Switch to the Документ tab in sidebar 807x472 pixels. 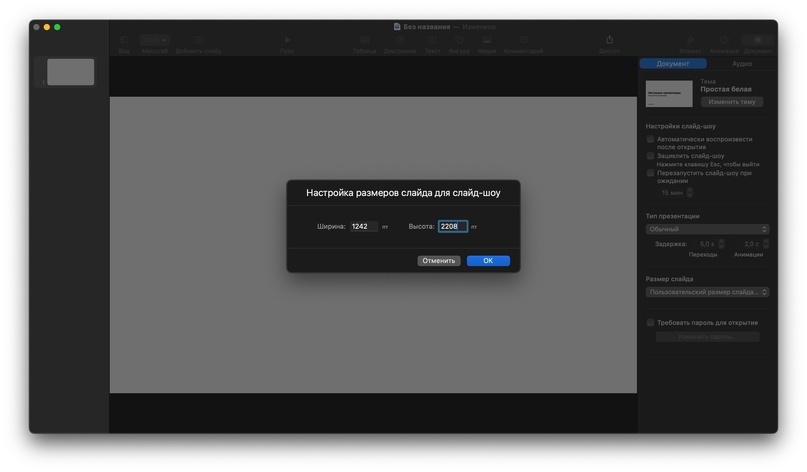coord(673,64)
